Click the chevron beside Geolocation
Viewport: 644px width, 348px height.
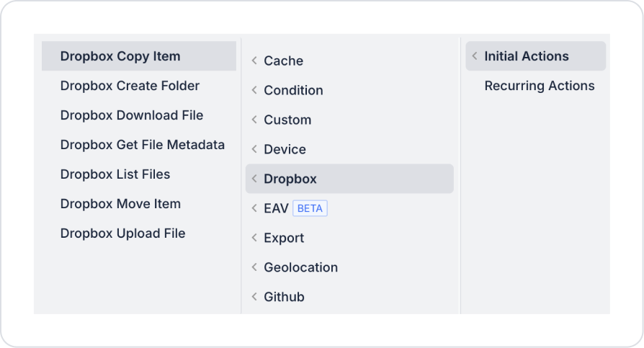point(254,267)
